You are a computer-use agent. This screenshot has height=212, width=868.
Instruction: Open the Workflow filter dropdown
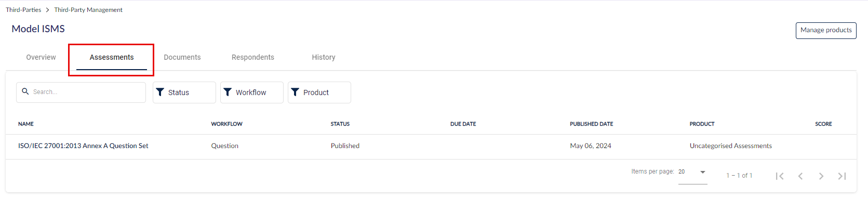(x=252, y=92)
